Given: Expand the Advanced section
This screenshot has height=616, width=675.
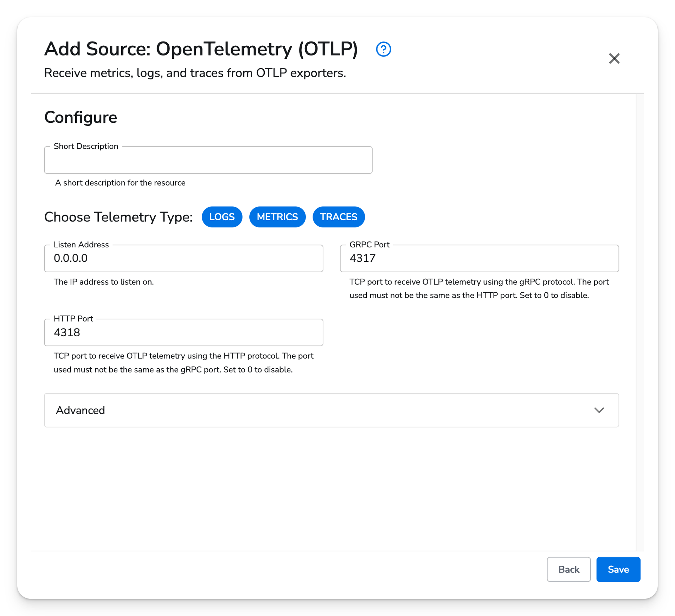Looking at the screenshot, I should [331, 410].
